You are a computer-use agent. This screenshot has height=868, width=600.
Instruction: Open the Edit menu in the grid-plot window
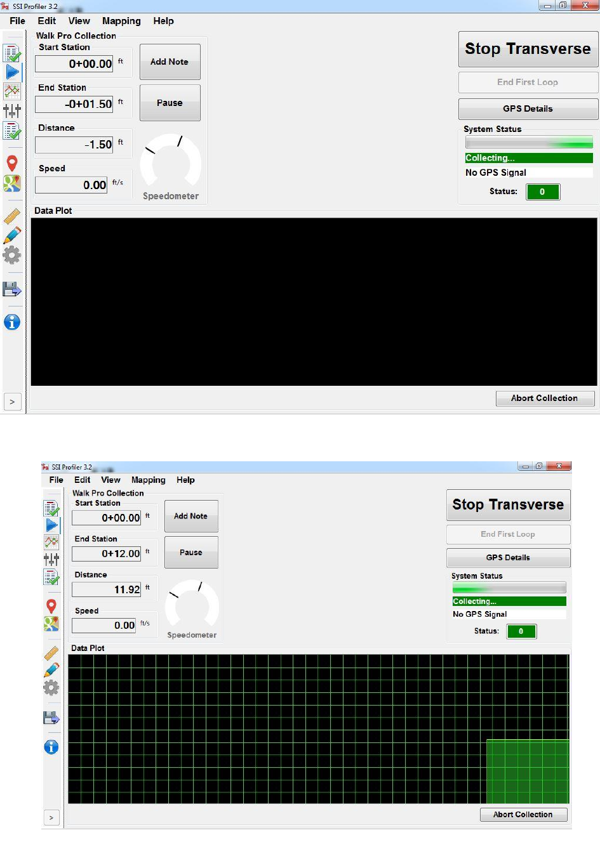click(82, 480)
